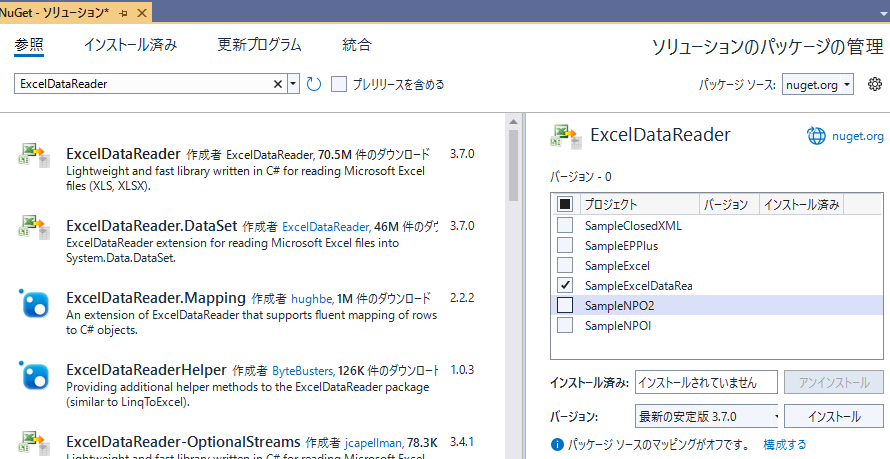The image size is (890, 459).
Task: Select ExcelDataReader-OptionalStreams package title
Action: pyautogui.click(x=183, y=442)
